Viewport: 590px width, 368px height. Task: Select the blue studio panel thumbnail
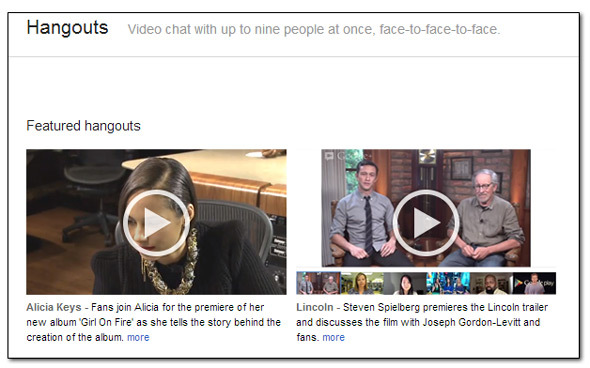point(448,283)
